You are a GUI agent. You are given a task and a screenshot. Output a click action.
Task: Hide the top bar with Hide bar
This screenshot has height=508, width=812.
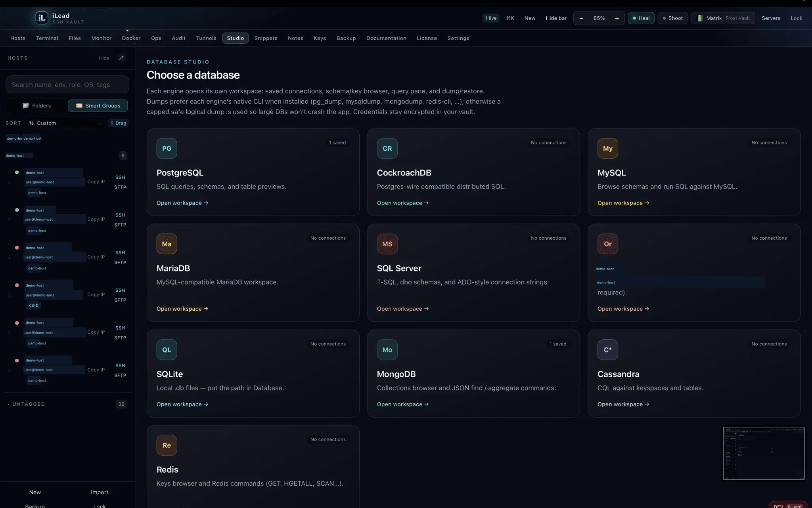[x=556, y=18]
